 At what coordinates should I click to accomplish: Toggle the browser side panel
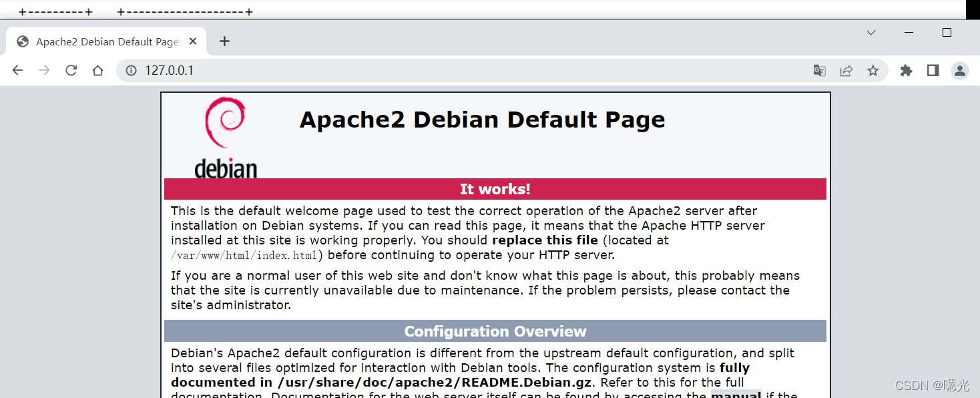click(x=933, y=70)
